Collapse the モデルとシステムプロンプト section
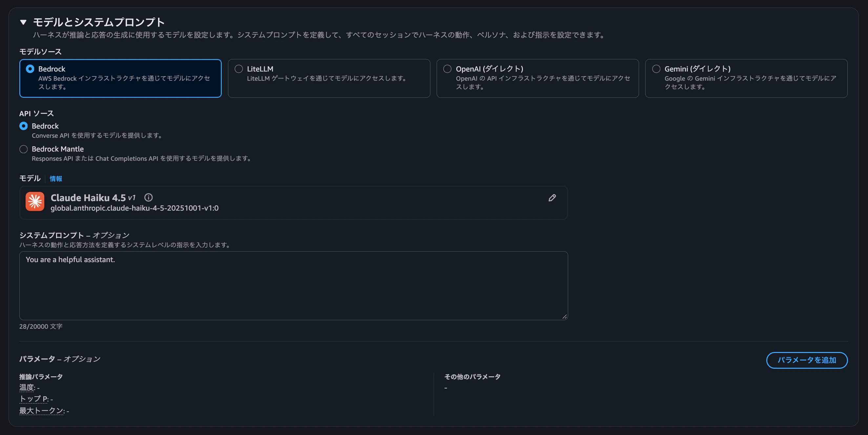Screen dimensions: 868x435 23,22
